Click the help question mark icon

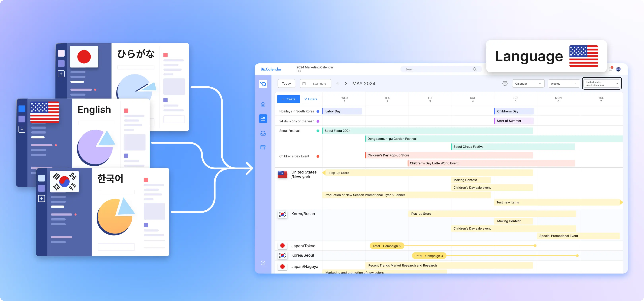click(263, 263)
